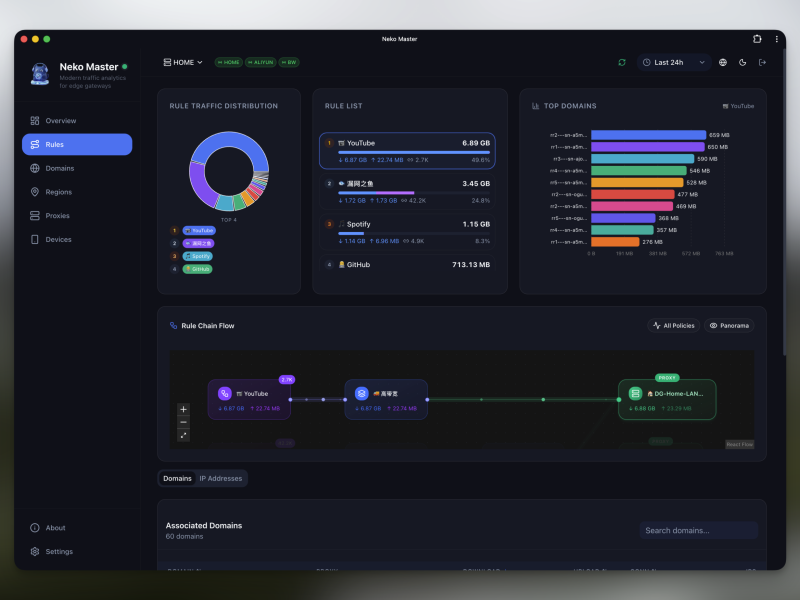Open the Devices sidebar entry
Image resolution: width=800 pixels, height=600 pixels.
pyautogui.click(x=77, y=239)
